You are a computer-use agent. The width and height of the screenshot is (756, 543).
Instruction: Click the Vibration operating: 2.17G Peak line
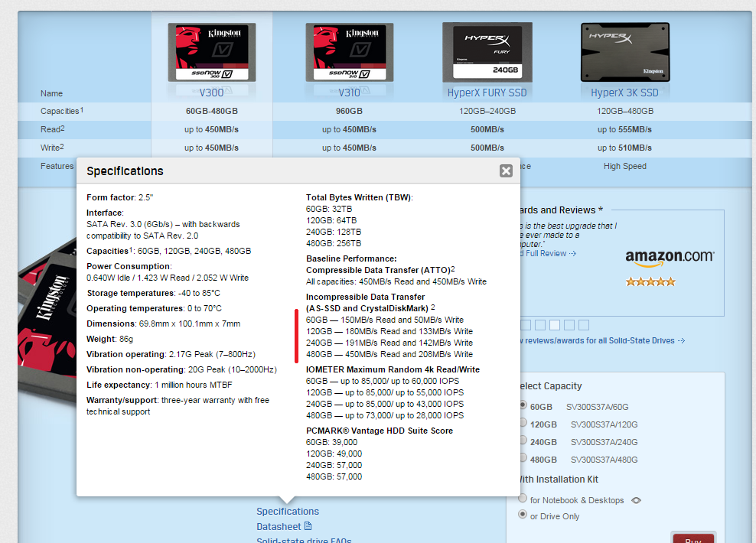coord(171,355)
